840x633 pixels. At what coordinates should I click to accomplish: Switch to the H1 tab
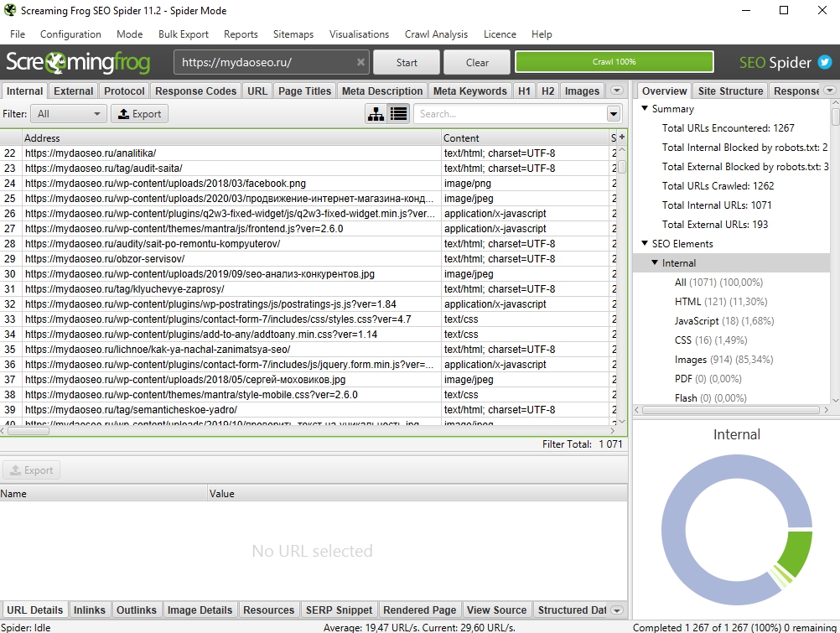point(524,91)
